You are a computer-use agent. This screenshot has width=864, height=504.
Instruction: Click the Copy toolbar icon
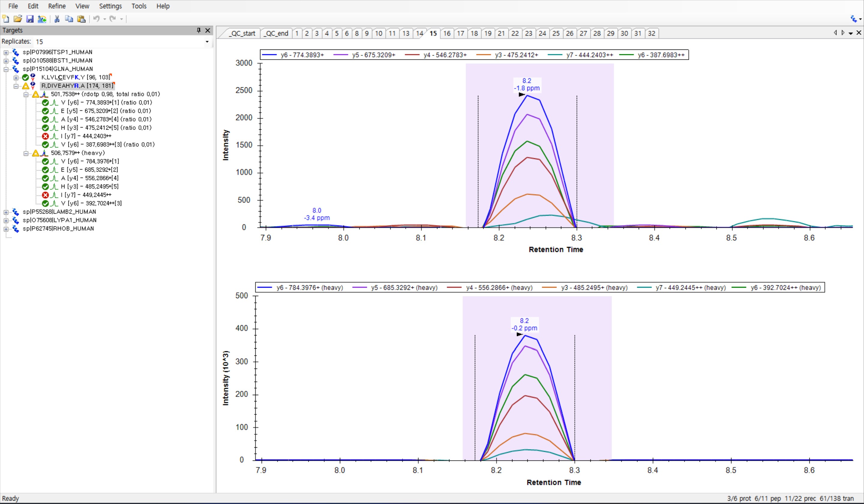click(69, 19)
